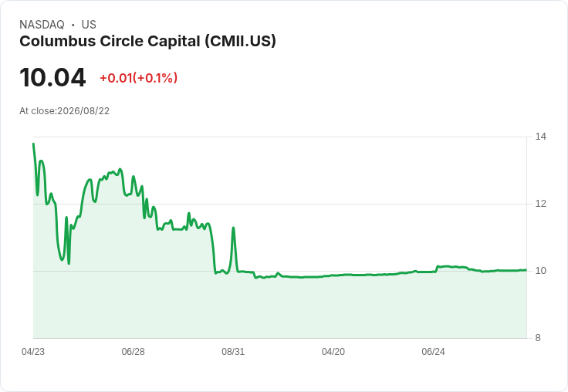Click the US market label
This screenshot has width=568, height=392.
click(89, 25)
